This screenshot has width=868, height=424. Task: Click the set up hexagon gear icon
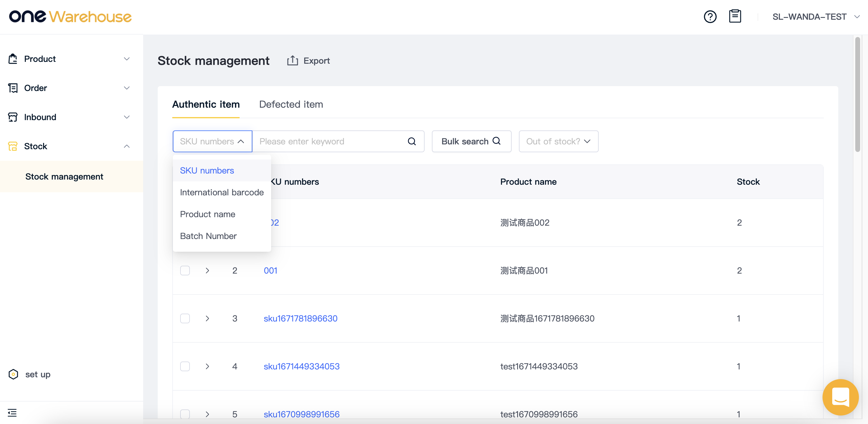(x=13, y=374)
